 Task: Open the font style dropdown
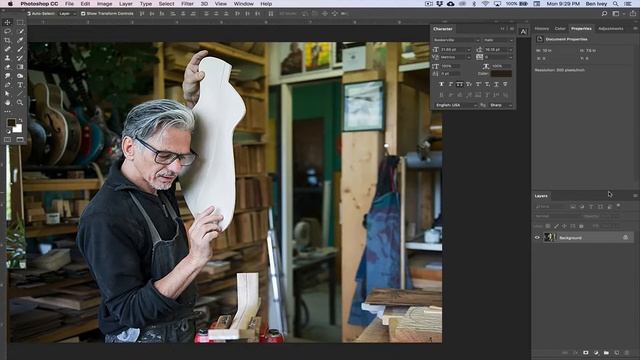(498, 40)
